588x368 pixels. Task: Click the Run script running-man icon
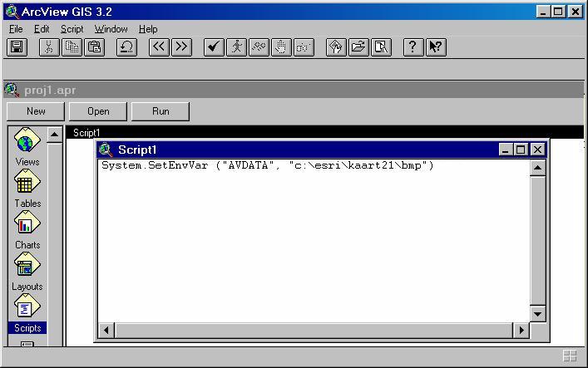click(236, 47)
